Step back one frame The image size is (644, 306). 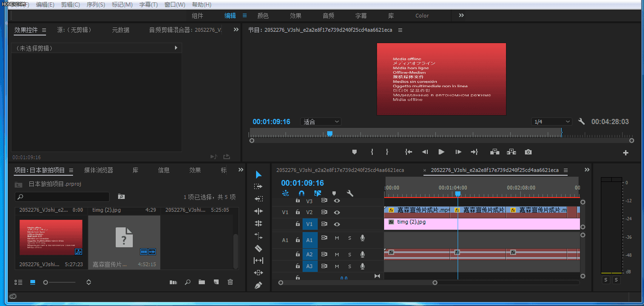[425, 152]
